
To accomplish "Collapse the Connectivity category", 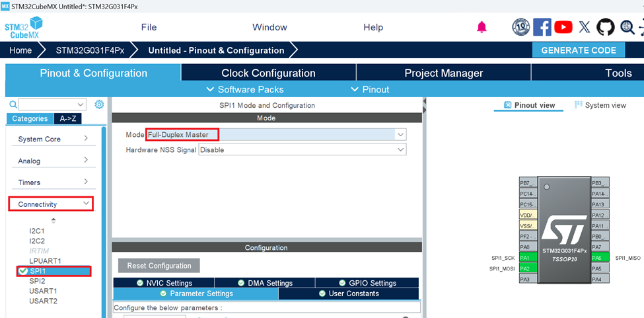I will (x=52, y=204).
